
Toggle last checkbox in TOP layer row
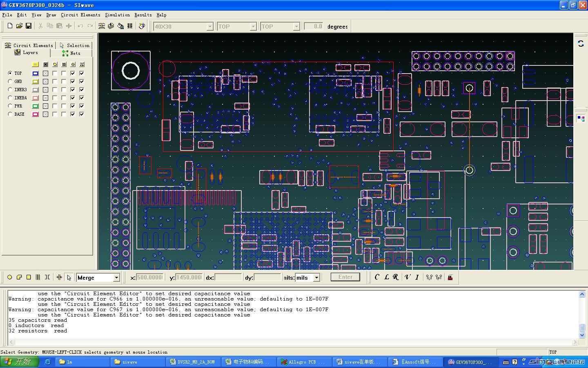click(82, 73)
